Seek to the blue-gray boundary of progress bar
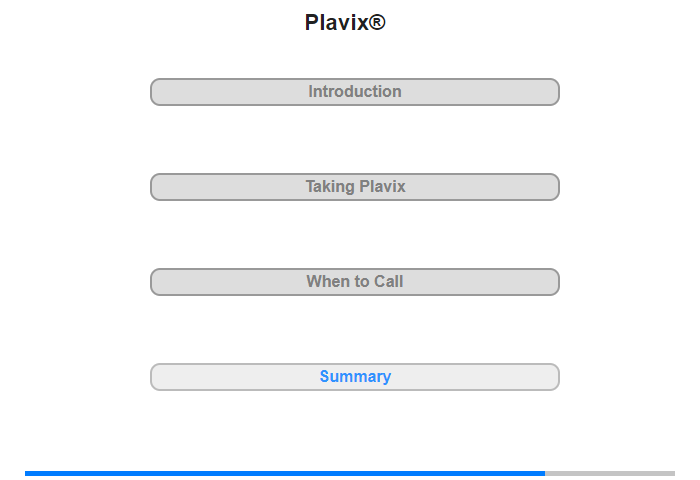The image size is (700, 480). [545, 473]
